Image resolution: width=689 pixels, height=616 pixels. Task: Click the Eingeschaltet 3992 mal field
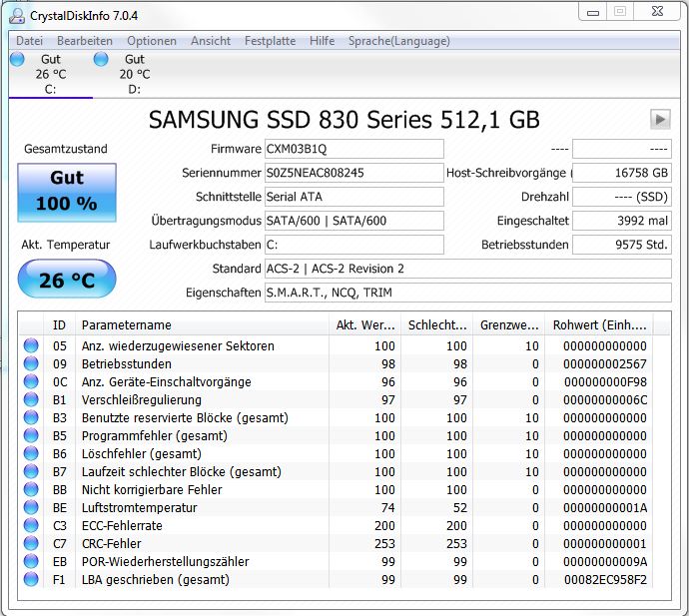coord(622,221)
